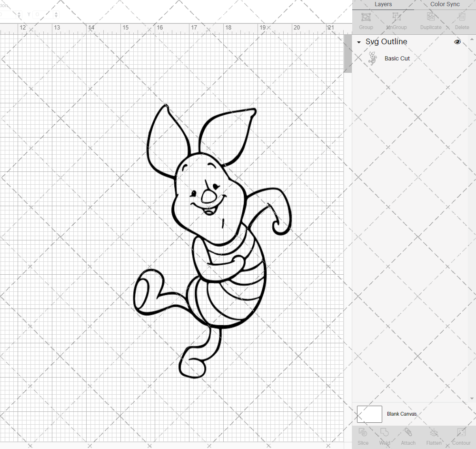Screen dimensions: 476x449
Task: Select the Svg Outline group title
Action: 386,41
